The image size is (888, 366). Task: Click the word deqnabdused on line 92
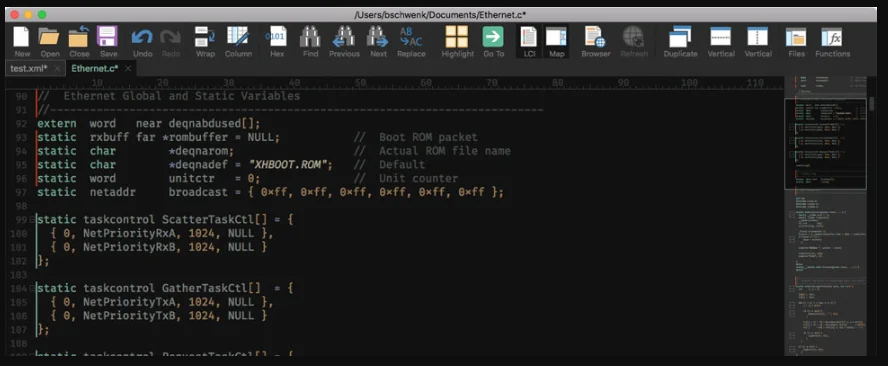(x=205, y=124)
